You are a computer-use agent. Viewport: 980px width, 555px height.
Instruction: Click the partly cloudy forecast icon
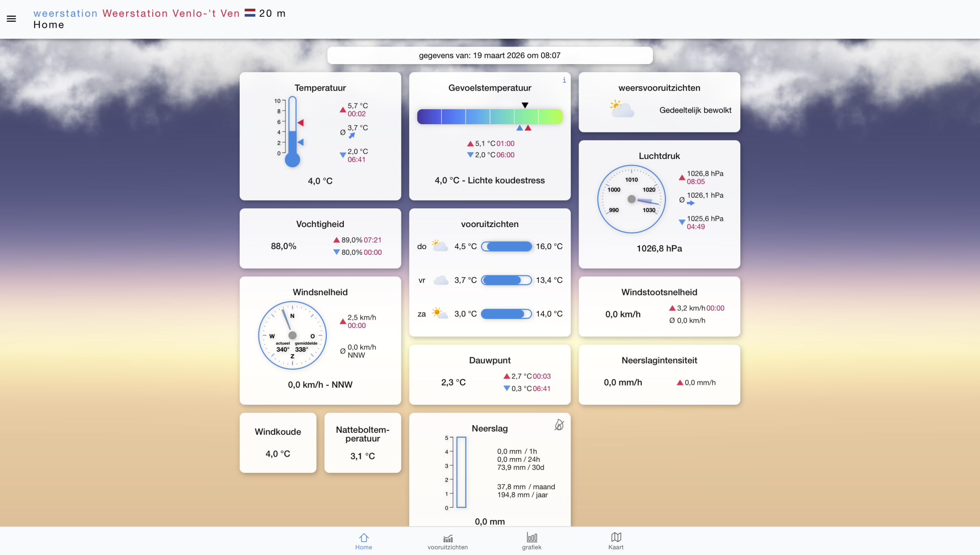pyautogui.click(x=622, y=109)
